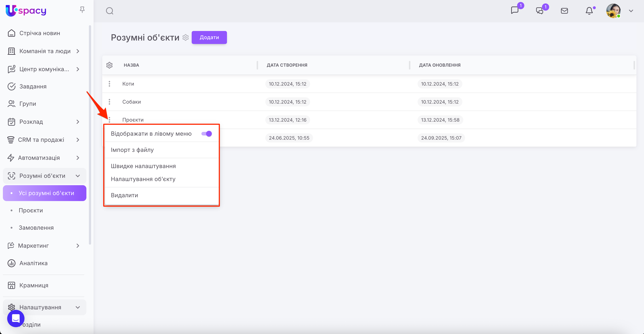Choose Видалити from context menu
The image size is (644, 334).
click(x=124, y=195)
